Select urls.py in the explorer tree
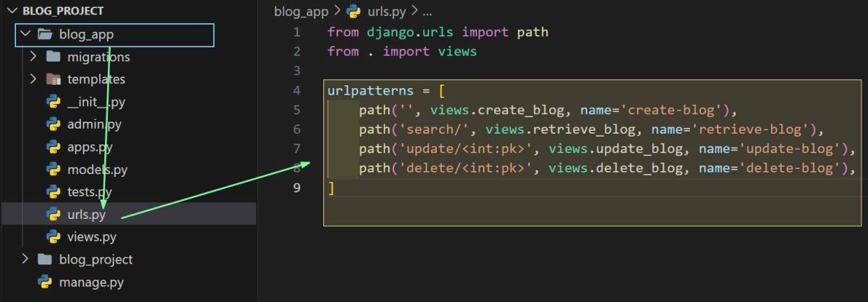Screen dimensions: 868x302 (86, 214)
